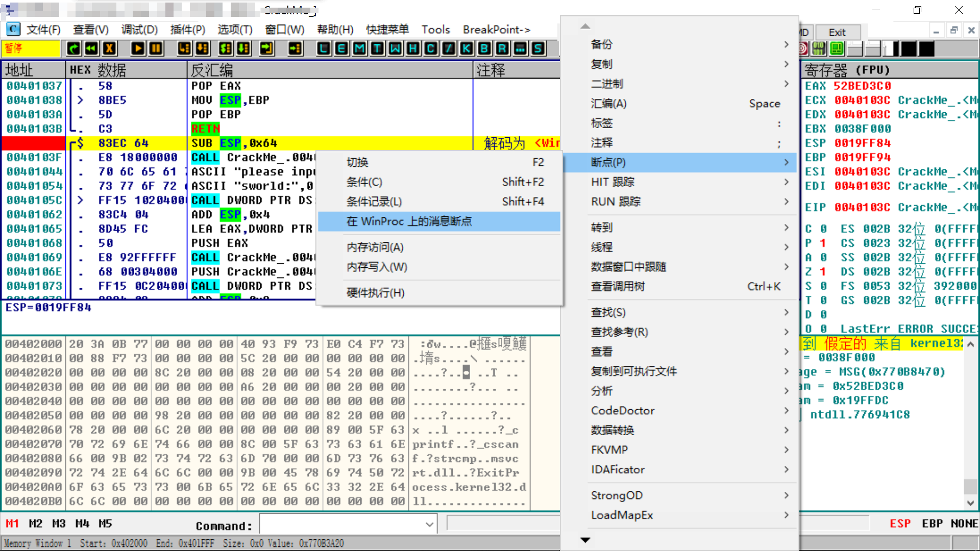Open the Threads window via T icon
The width and height of the screenshot is (980, 551).
click(377, 48)
